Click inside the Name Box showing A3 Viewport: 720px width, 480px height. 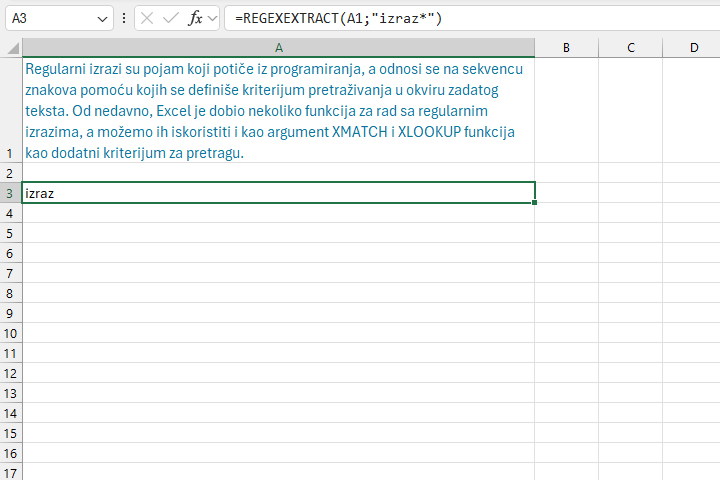coord(50,19)
